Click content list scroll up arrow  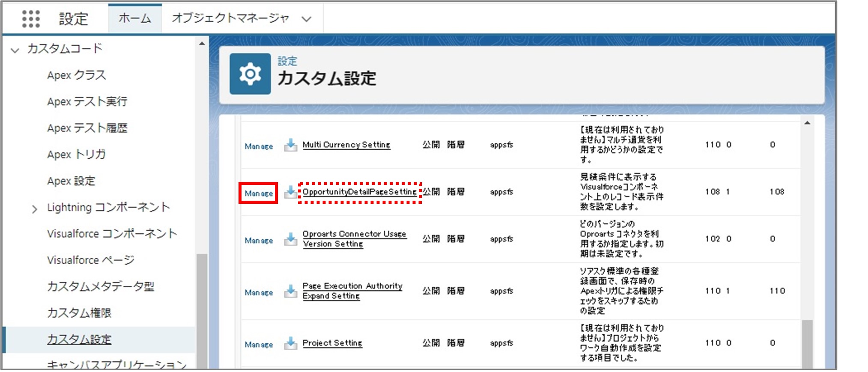point(807,123)
